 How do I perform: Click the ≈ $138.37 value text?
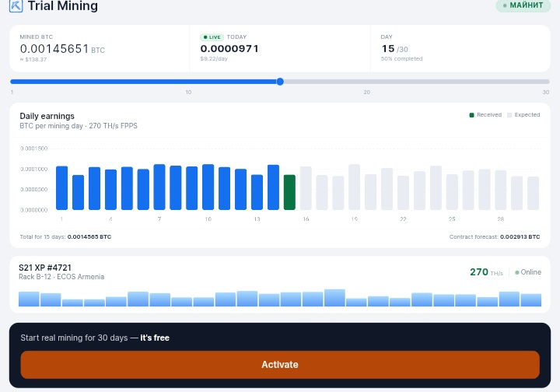[33, 59]
